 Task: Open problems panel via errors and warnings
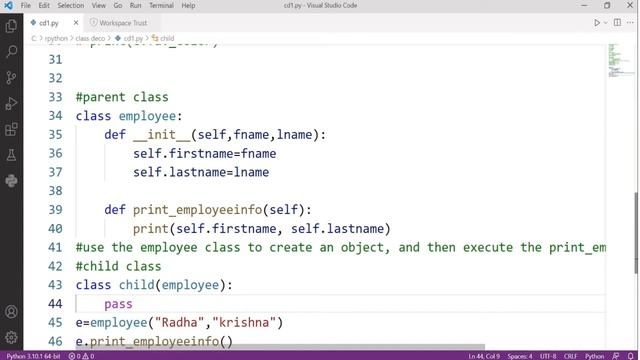point(81,356)
